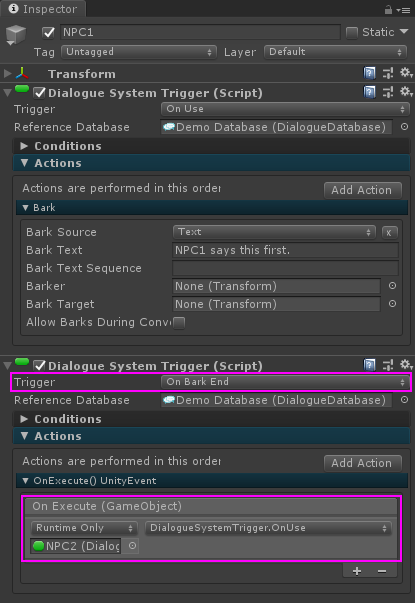
Task: Open the Transform component help icon
Action: pyautogui.click(x=369, y=73)
